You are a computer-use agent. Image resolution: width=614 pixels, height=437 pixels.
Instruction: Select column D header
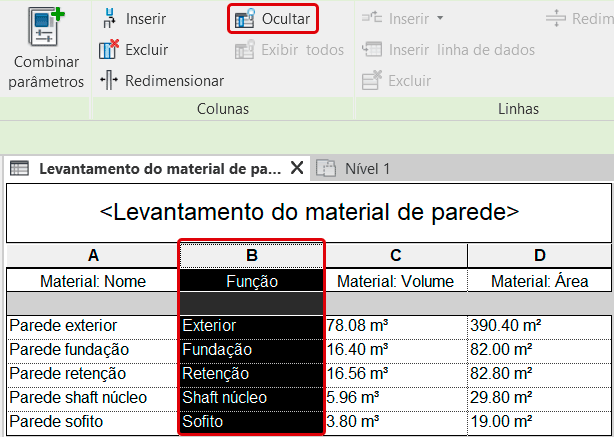pos(540,256)
